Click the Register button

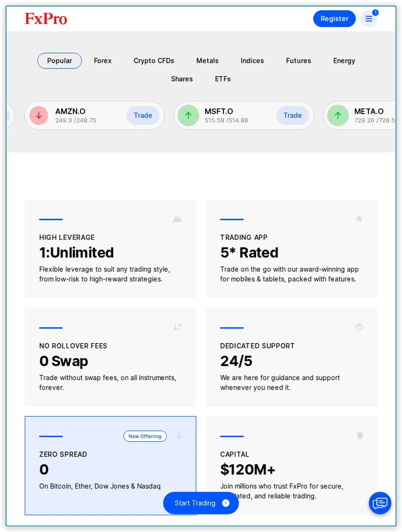coord(334,19)
